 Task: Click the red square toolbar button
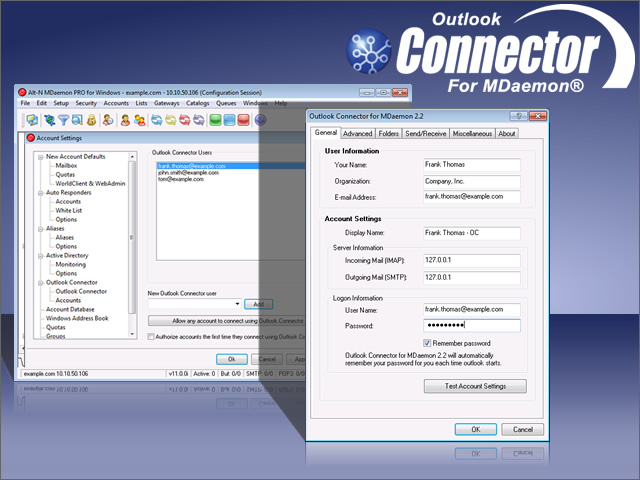click(x=243, y=120)
